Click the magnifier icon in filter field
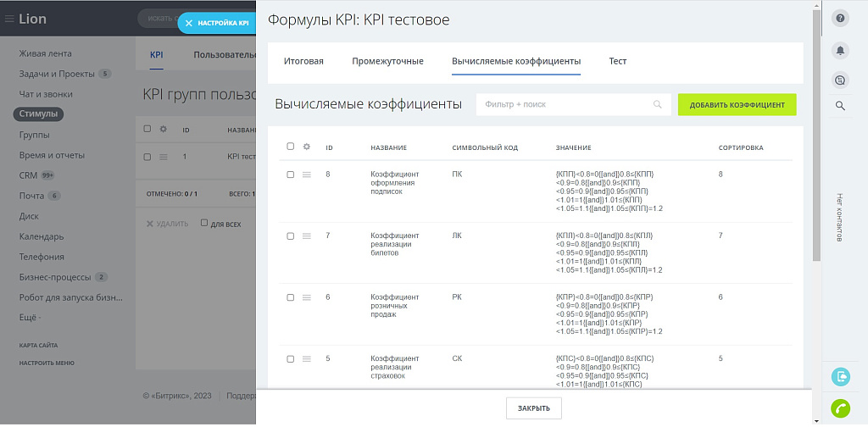This screenshot has height=427, width=868. tap(657, 104)
